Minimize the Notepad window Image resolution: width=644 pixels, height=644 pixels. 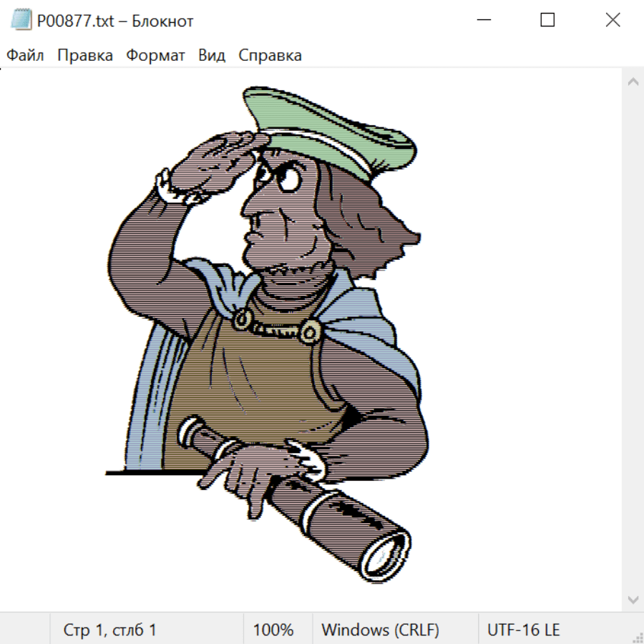coord(483,21)
